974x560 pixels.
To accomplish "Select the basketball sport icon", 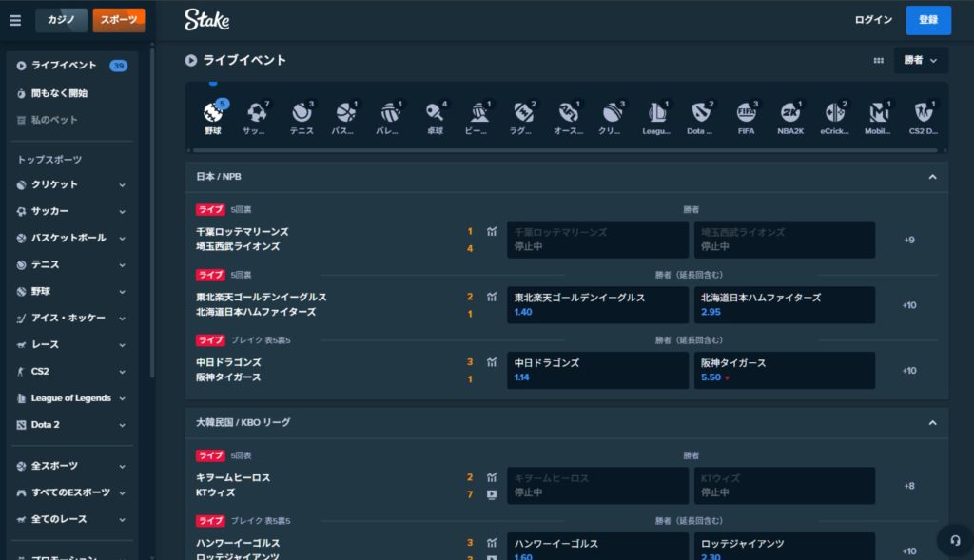I will 345,117.
